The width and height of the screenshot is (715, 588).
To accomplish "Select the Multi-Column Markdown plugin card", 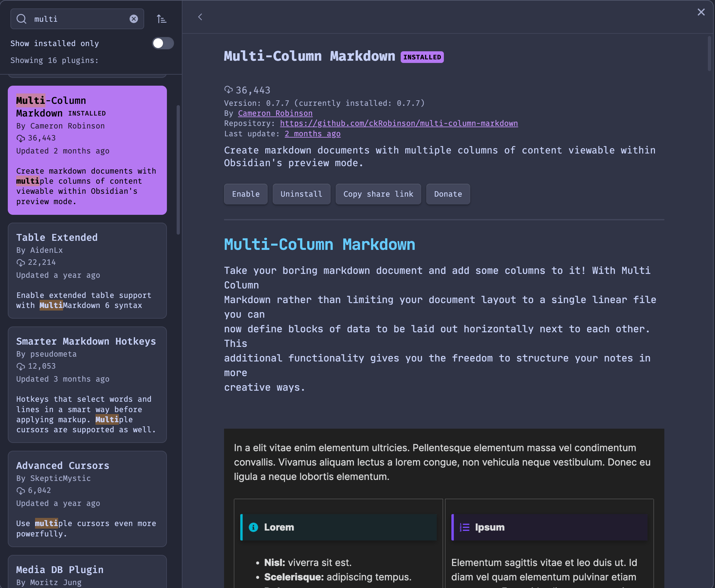I will coord(87,150).
